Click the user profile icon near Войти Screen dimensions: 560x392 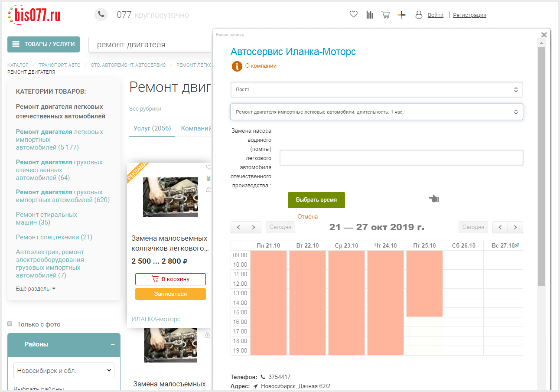click(x=419, y=15)
